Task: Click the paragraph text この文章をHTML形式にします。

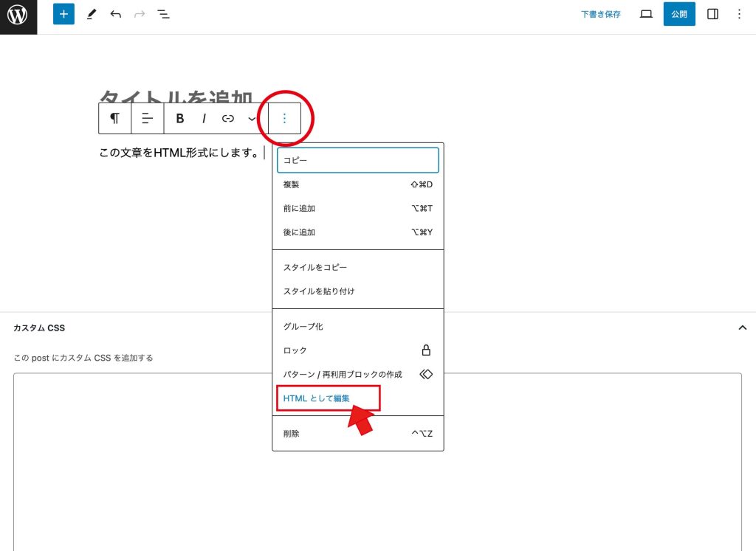Action: pyautogui.click(x=179, y=153)
